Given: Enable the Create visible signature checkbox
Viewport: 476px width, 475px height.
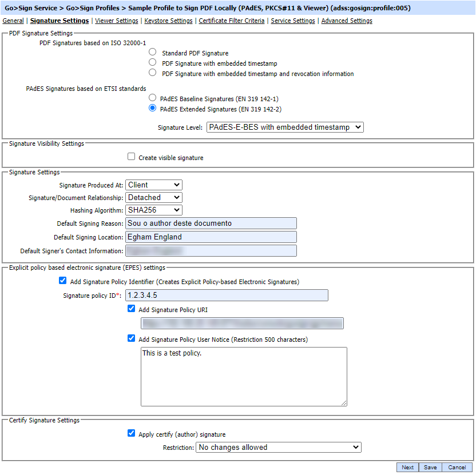Looking at the screenshot, I should pyautogui.click(x=132, y=157).
